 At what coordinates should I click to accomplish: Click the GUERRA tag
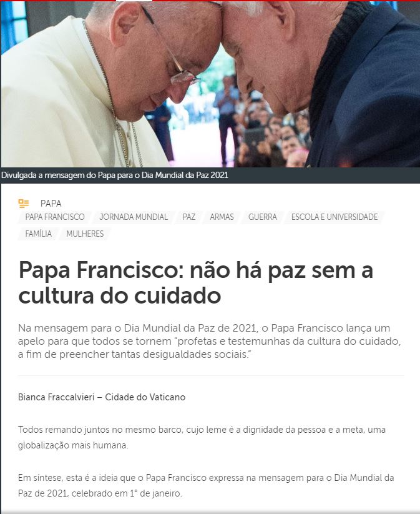[262, 217]
